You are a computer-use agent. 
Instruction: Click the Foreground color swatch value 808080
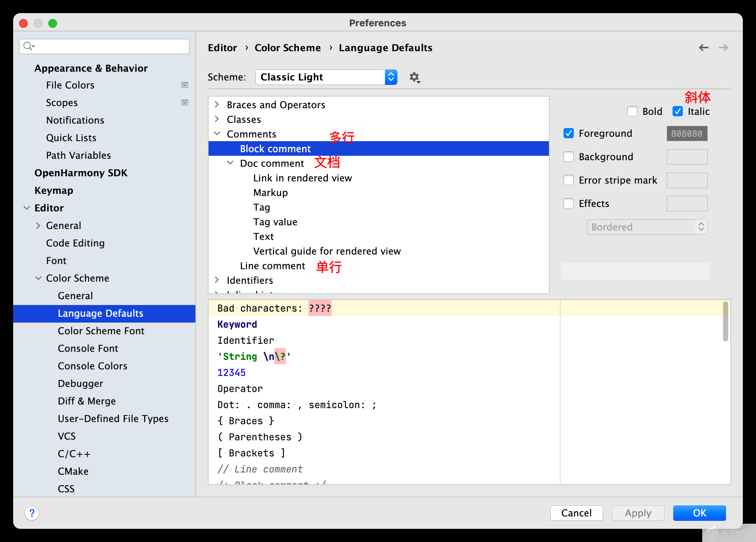click(688, 133)
